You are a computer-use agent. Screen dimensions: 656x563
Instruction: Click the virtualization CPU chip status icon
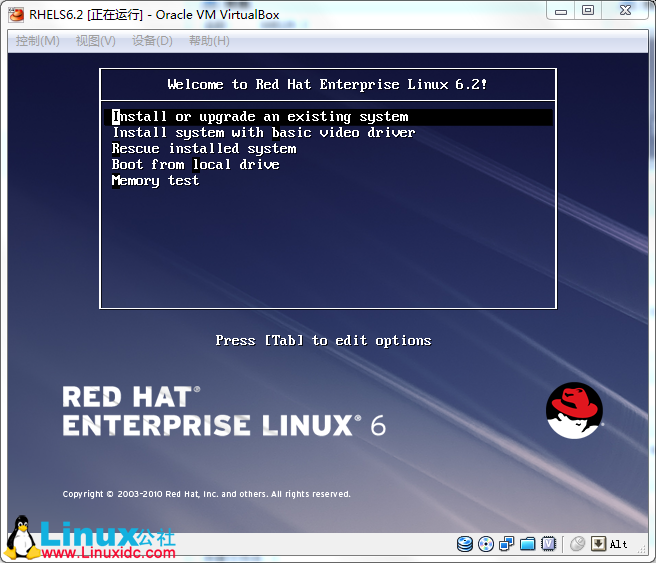coord(548,544)
